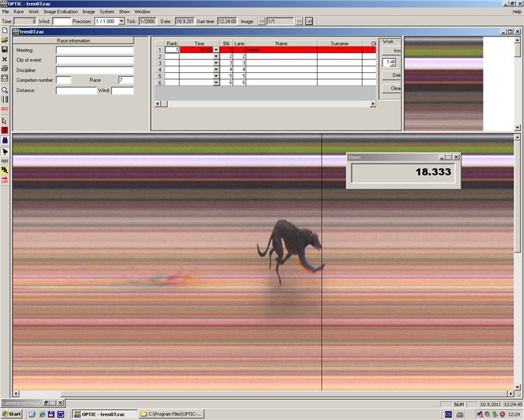524x420 pixels.
Task: Click the boxed >> button after image navigation
Action: 309,22
